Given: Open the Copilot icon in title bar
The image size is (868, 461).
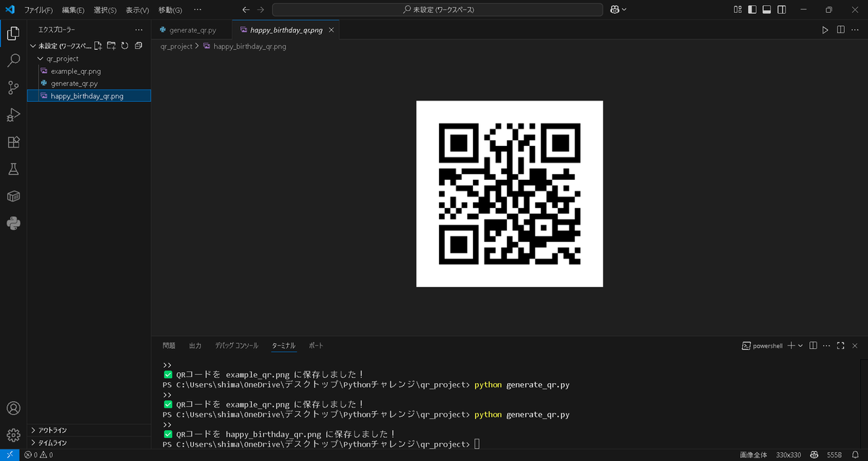Looking at the screenshot, I should click(615, 10).
